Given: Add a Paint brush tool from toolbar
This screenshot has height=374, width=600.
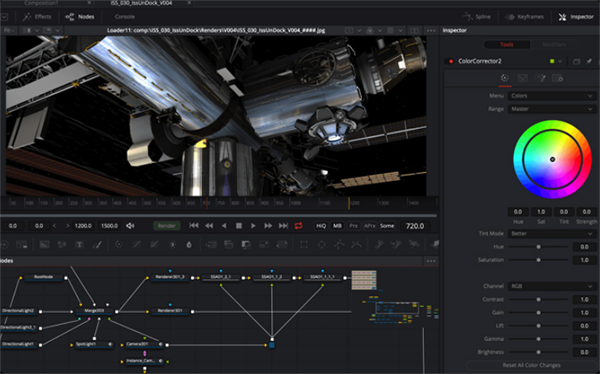Looking at the screenshot, I should [98, 245].
